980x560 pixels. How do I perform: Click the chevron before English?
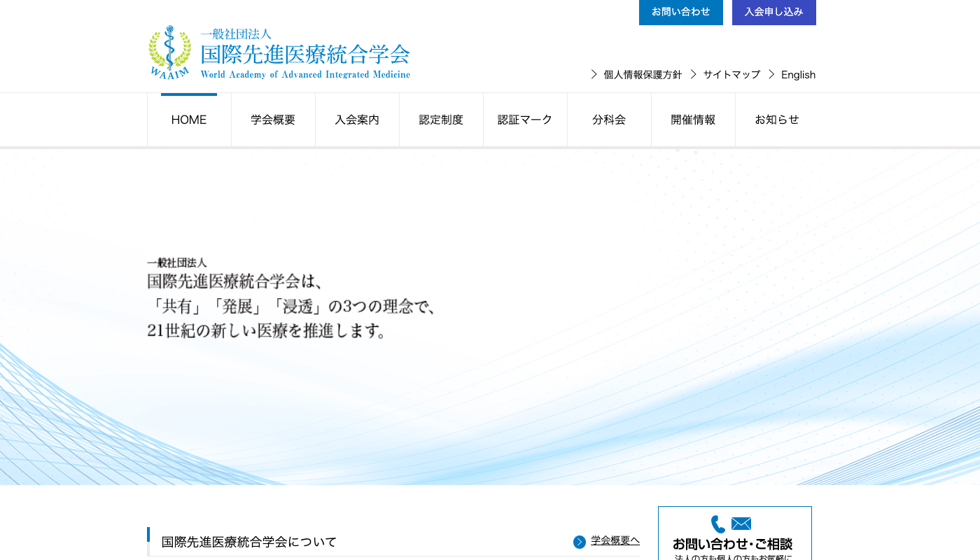(770, 74)
